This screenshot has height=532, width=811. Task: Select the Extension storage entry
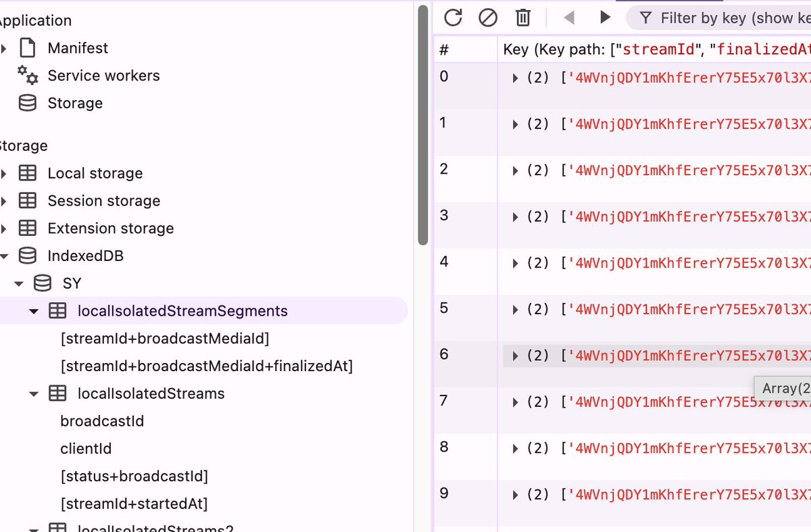[x=110, y=228]
